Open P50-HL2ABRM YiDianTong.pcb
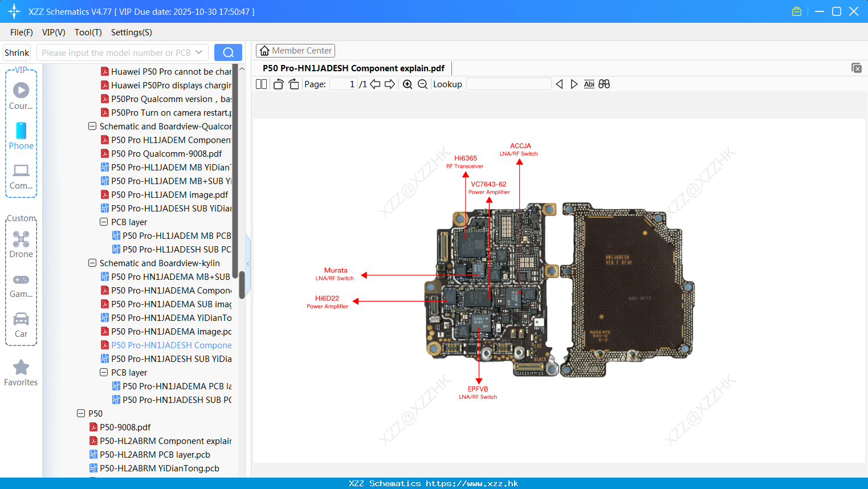 (x=154, y=468)
